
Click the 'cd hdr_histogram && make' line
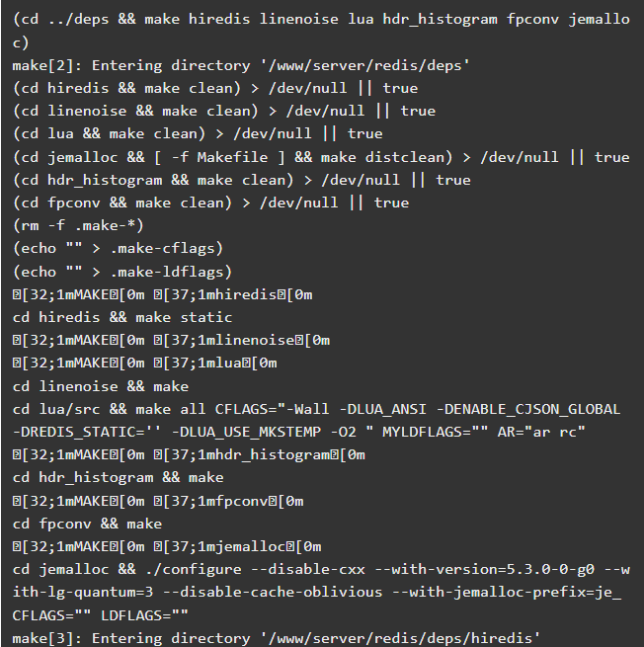pos(118,477)
